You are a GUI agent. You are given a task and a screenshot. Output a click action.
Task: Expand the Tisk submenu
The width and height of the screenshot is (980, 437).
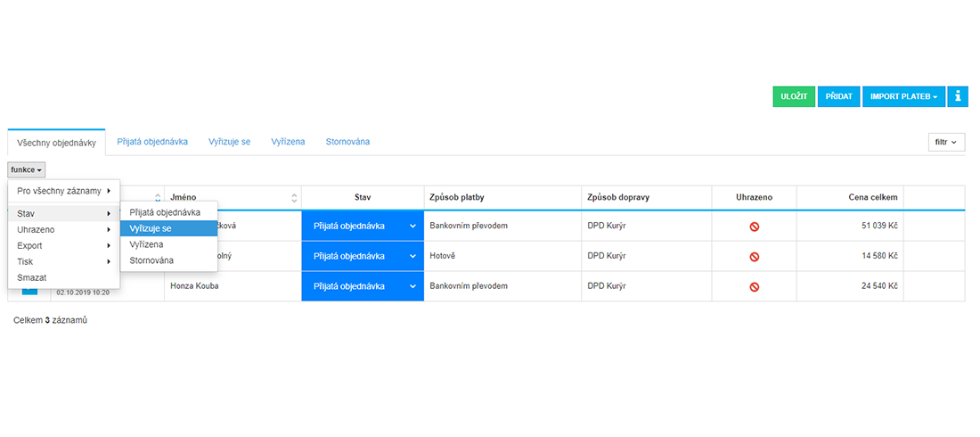pyautogui.click(x=64, y=261)
